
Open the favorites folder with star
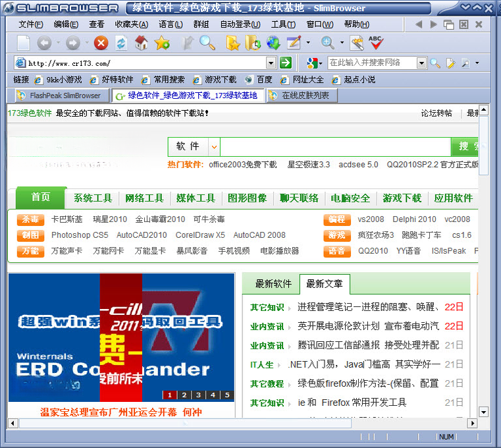(233, 43)
